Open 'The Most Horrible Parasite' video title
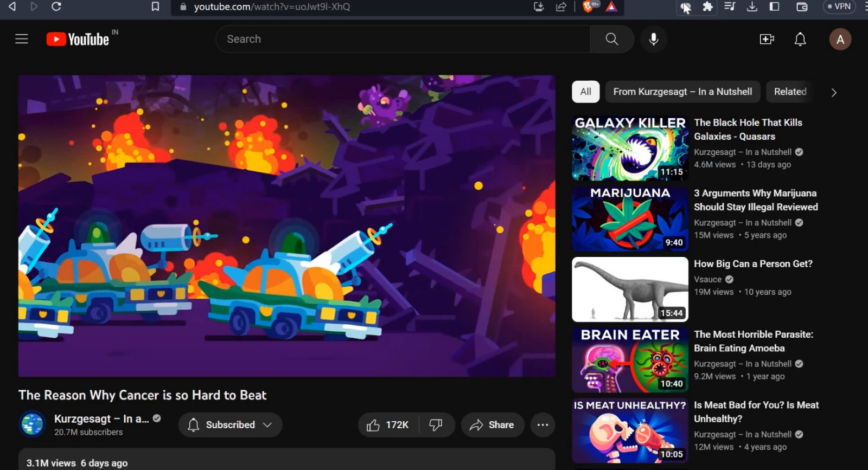 coord(754,342)
